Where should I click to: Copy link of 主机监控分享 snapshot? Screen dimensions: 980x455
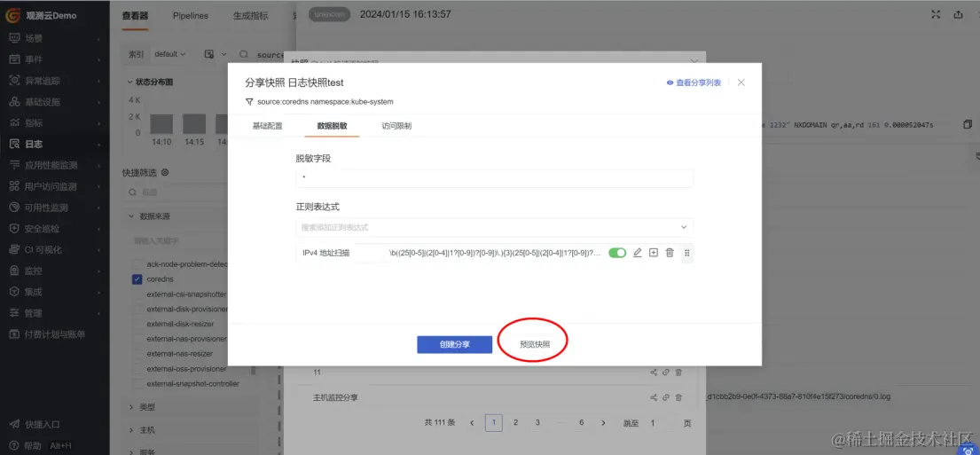pyautogui.click(x=666, y=397)
